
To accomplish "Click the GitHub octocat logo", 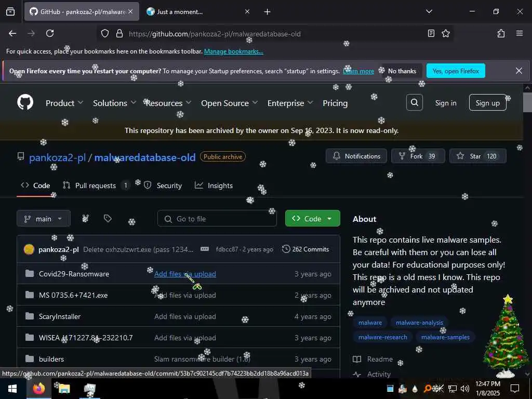I will point(25,102).
